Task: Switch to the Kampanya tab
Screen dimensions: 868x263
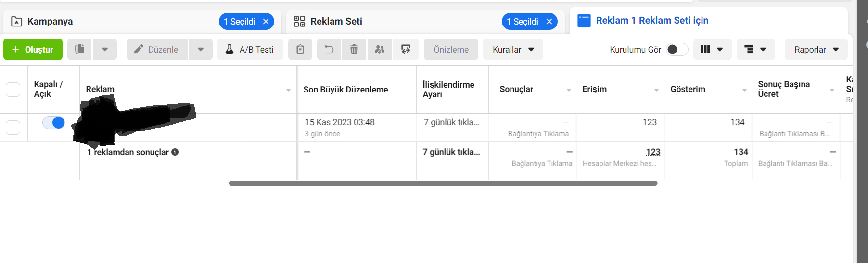Action: 50,21
